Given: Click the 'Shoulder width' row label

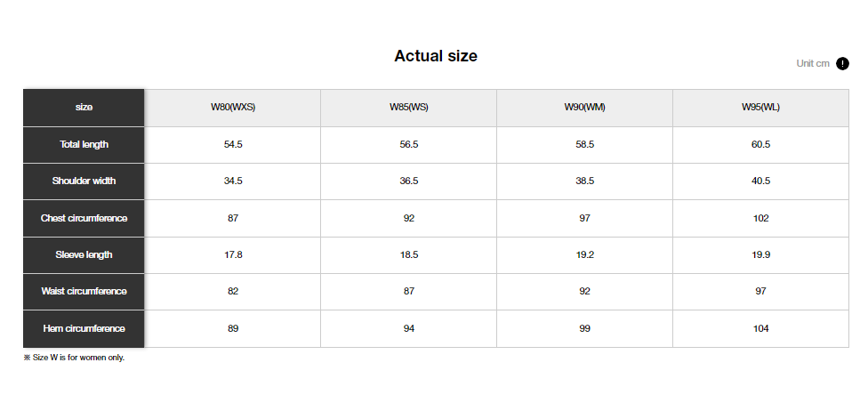Looking at the screenshot, I should tap(84, 181).
